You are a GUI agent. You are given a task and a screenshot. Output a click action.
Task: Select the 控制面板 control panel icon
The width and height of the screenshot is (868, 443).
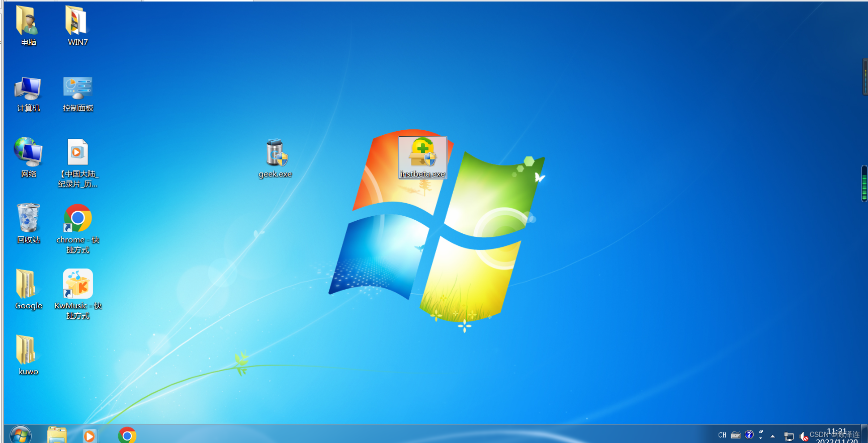click(77, 88)
